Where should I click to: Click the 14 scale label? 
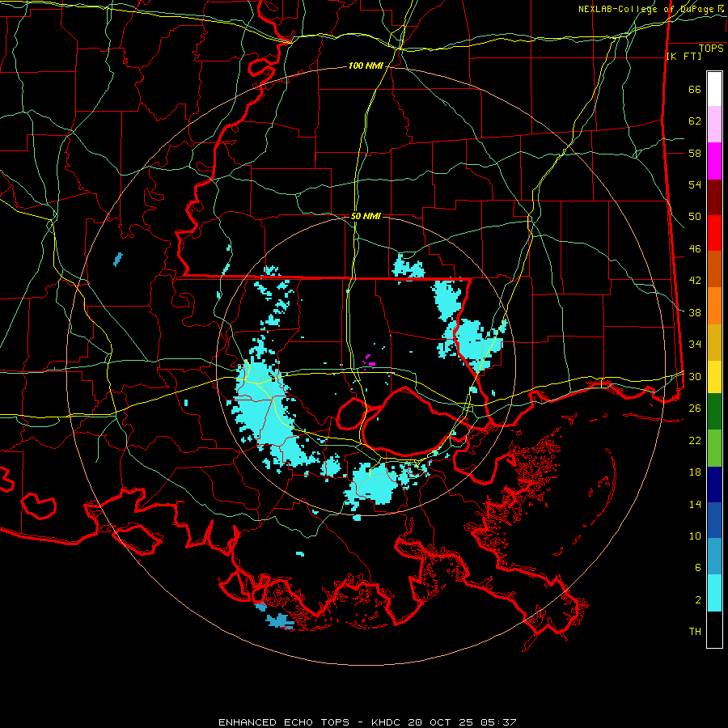coord(695,504)
